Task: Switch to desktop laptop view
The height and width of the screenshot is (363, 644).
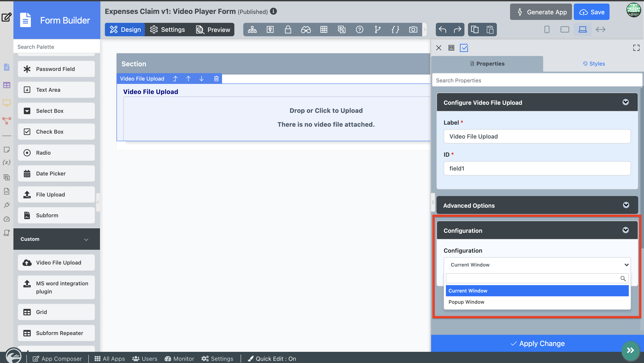Action: pyautogui.click(x=583, y=30)
